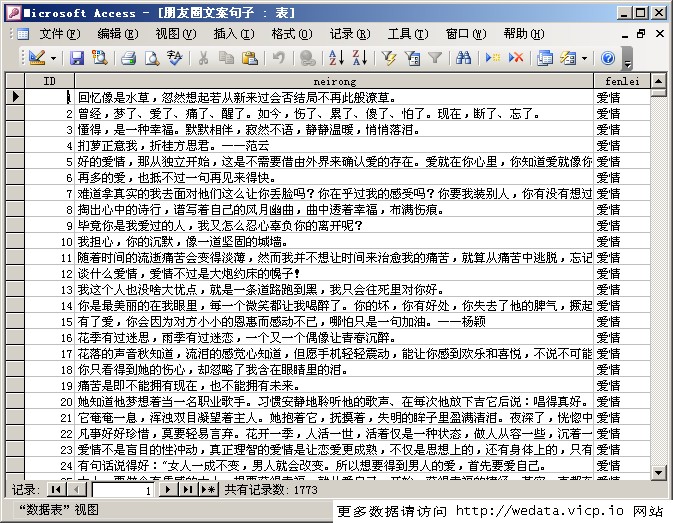Open the 工具 menu
Viewport: 673px width, 523px height.
tap(408, 33)
